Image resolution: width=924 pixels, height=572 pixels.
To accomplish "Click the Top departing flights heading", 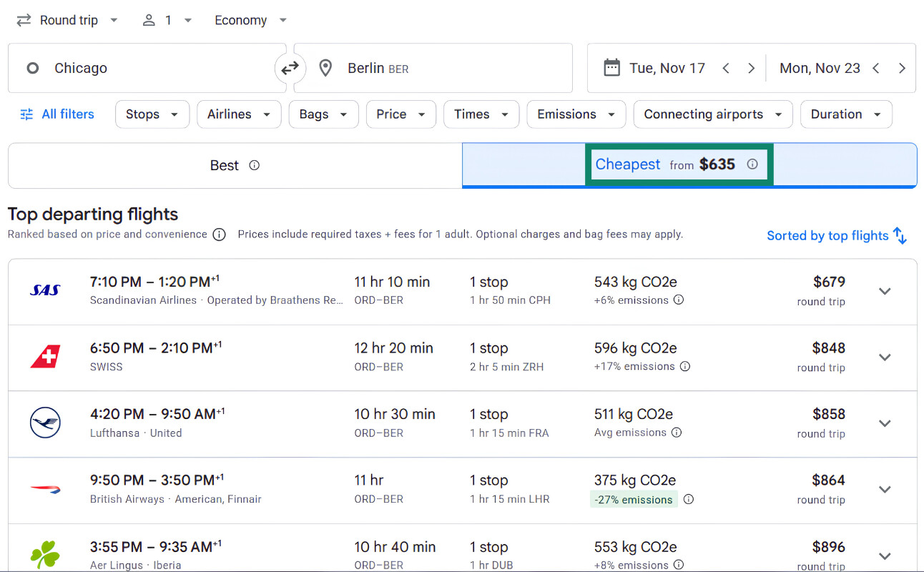I will 93,214.
